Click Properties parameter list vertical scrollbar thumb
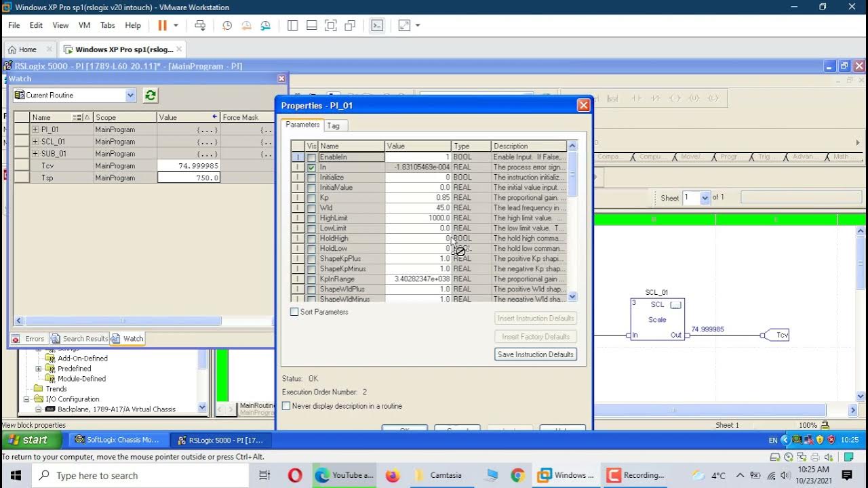Image resolution: width=868 pixels, height=488 pixels. click(x=572, y=175)
